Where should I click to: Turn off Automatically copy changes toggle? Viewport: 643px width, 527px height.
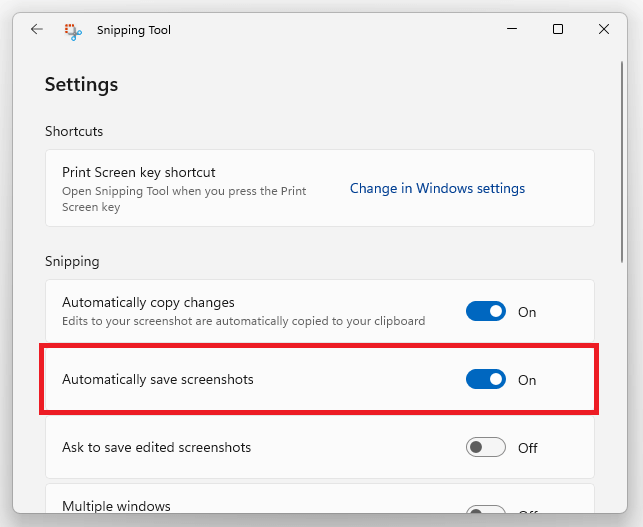tap(486, 312)
